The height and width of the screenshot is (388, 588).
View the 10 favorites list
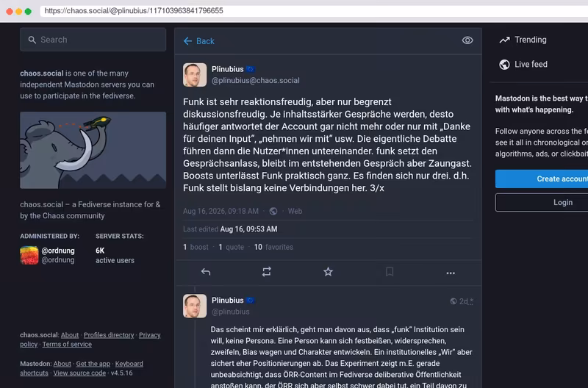pyautogui.click(x=273, y=247)
